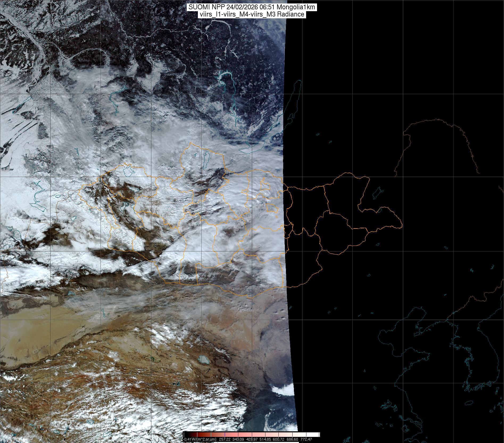Click the -0.41 W/(m^2.sr.um) units label
Image resolution: width=504 pixels, height=443 pixels.
click(200, 439)
